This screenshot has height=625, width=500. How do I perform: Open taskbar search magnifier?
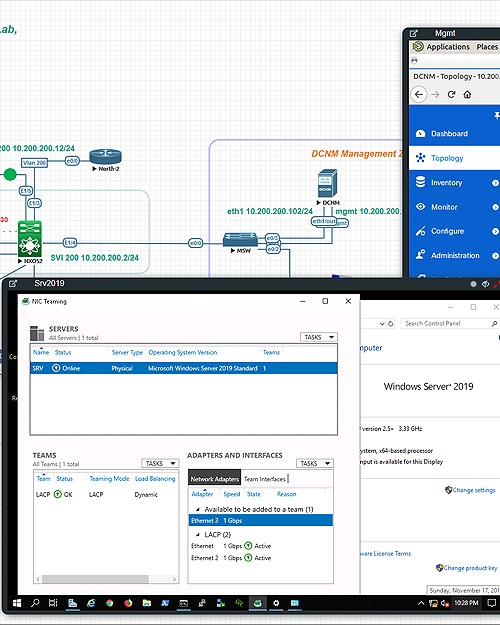coord(35,603)
